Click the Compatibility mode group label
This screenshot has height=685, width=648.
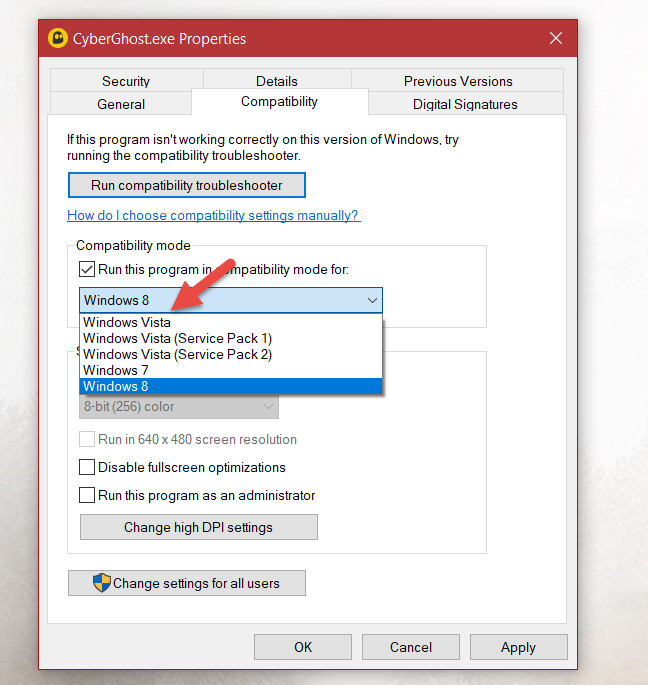tap(133, 246)
